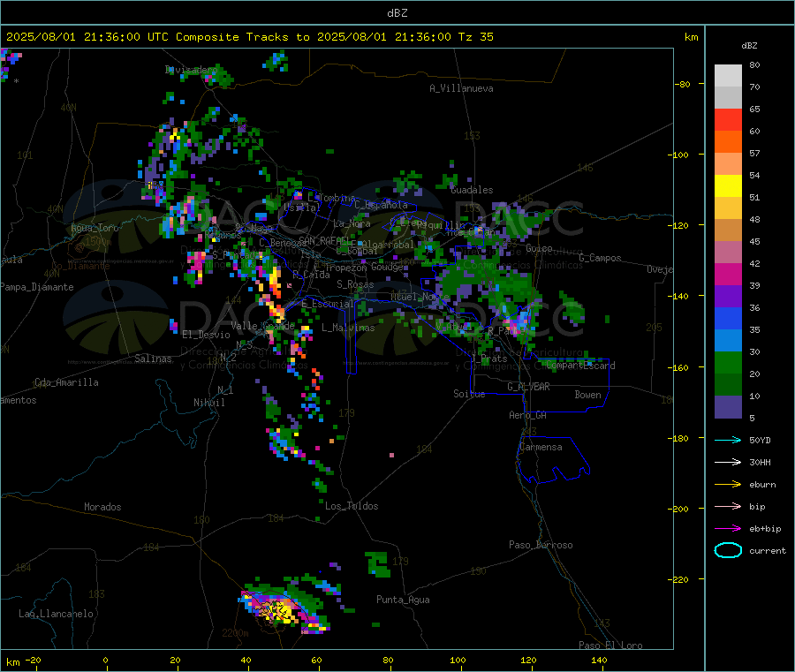This screenshot has height=672, width=795.
Task: Click the Lag.Llancanelo map label
Action: [56, 614]
